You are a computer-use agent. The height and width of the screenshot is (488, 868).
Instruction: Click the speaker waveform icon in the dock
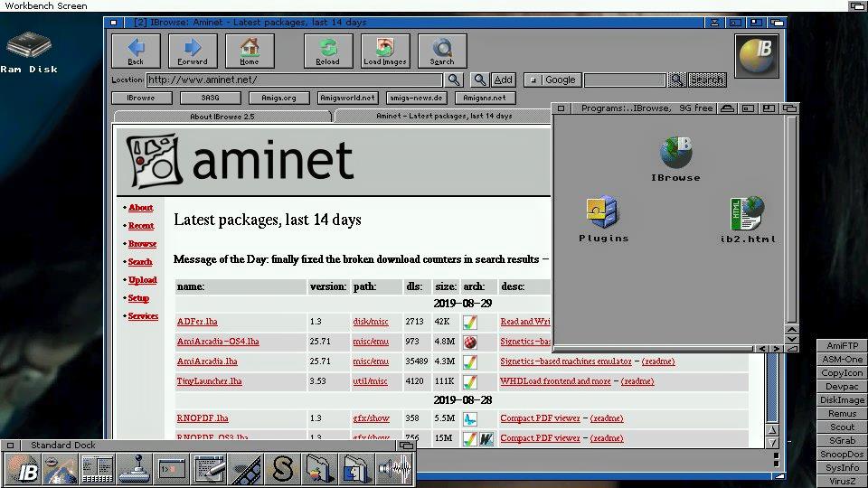393,469
